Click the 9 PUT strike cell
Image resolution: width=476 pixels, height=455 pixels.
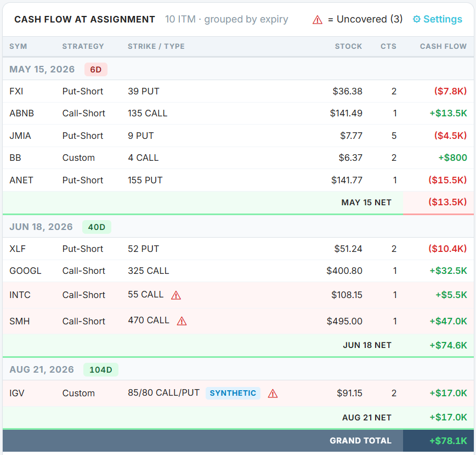pos(140,136)
